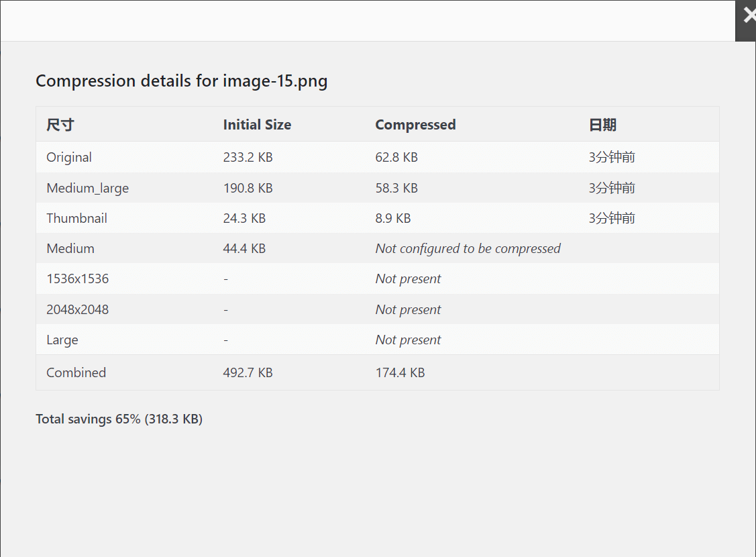Click the 492.7 KB combined initial size

[248, 373]
